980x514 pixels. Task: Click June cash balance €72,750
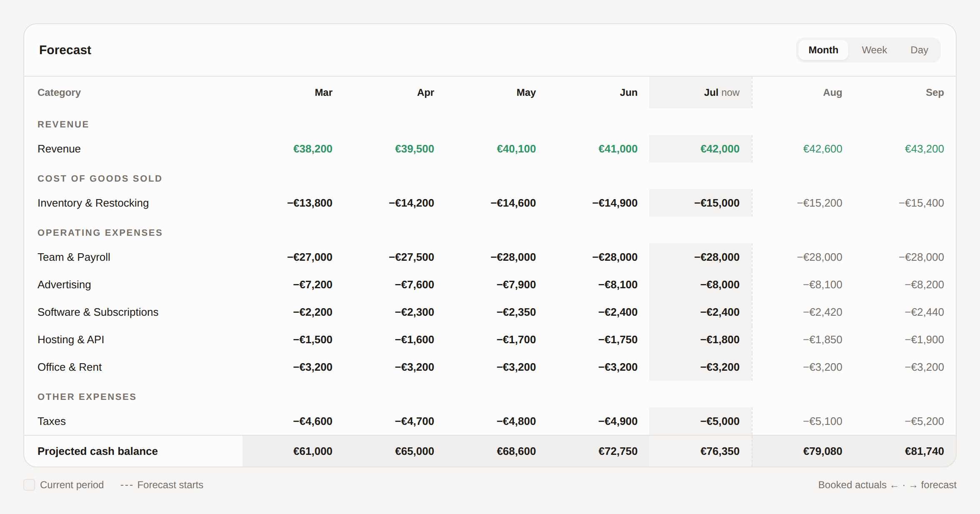coord(617,451)
